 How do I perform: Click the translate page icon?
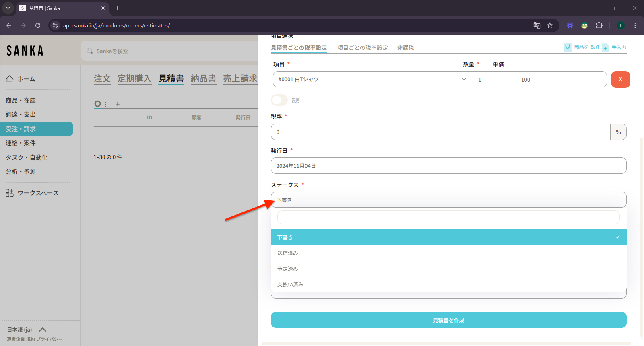click(537, 25)
